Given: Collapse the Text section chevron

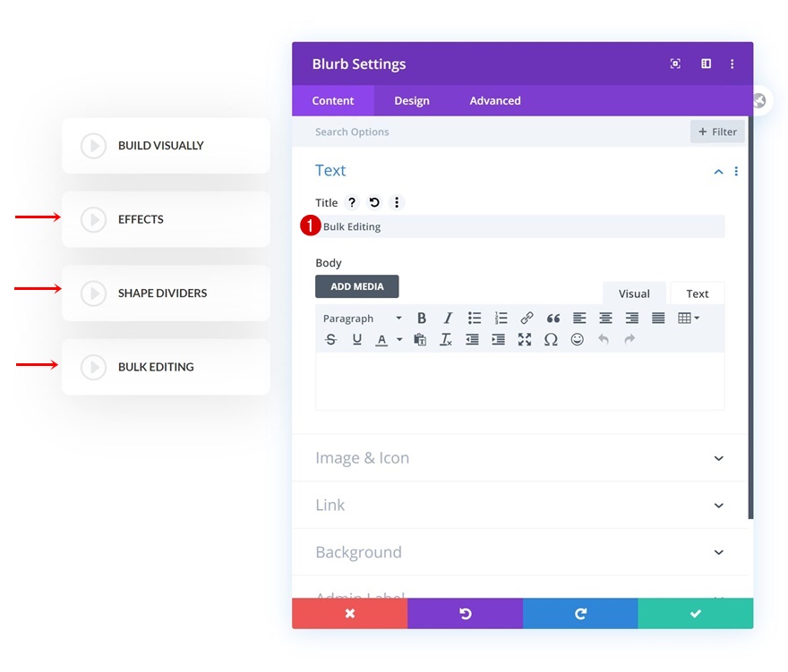Looking at the screenshot, I should [x=719, y=172].
